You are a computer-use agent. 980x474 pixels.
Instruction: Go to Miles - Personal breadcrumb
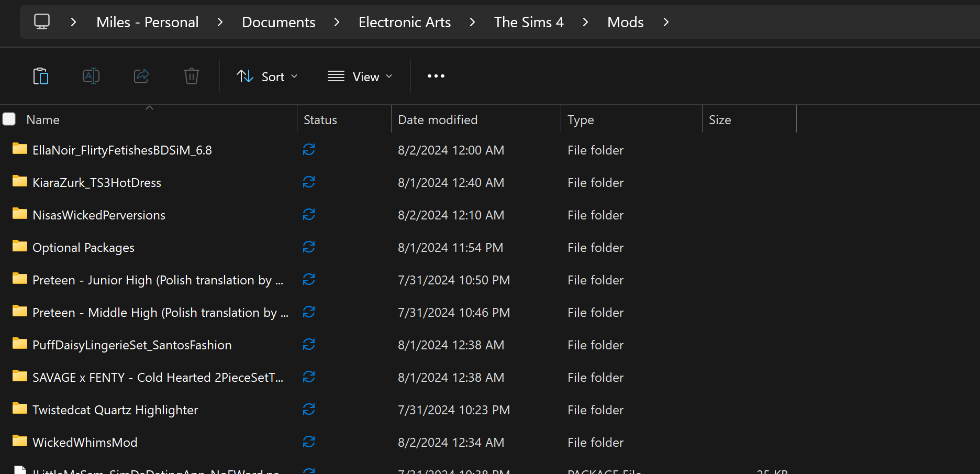[148, 22]
